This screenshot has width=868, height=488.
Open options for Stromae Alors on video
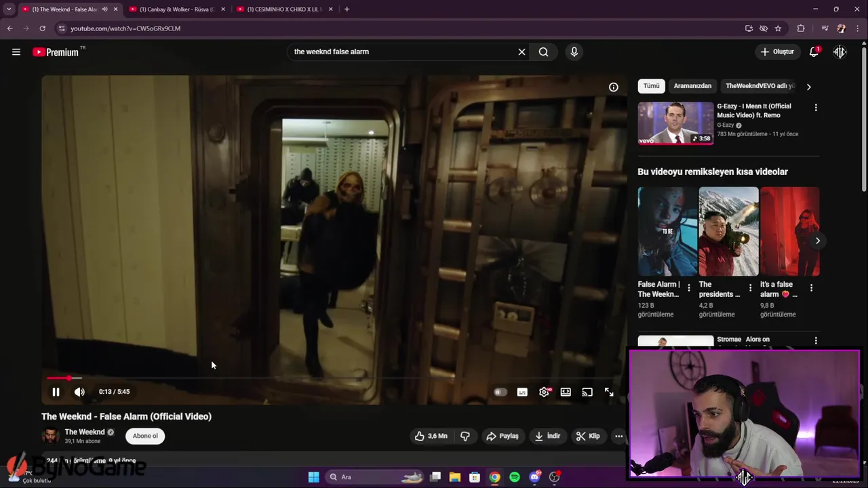816,340
